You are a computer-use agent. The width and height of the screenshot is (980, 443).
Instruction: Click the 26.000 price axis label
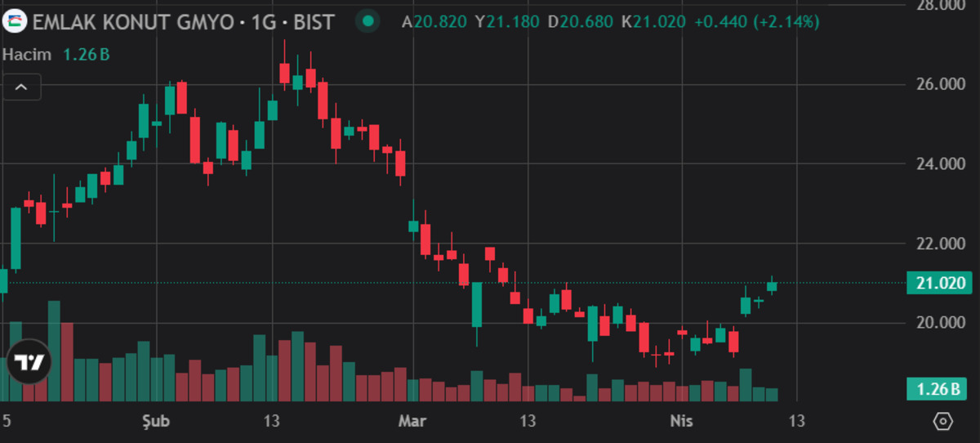click(x=942, y=85)
